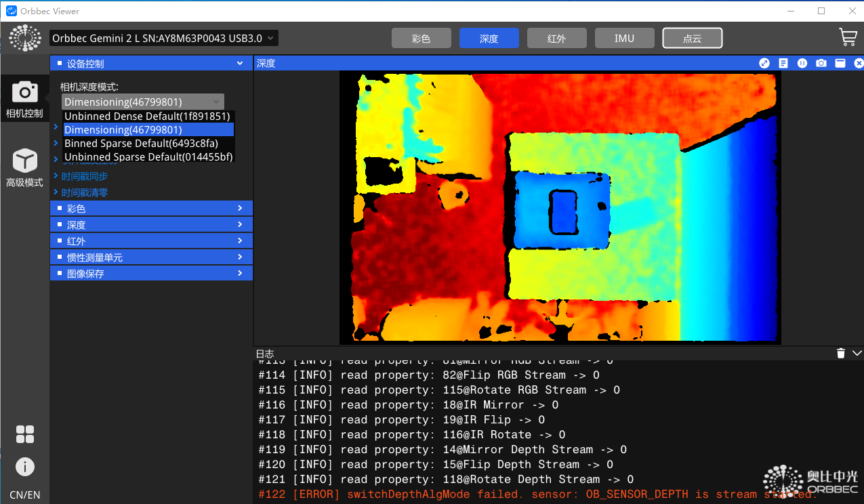Toggle the 点云 point cloud button
Image resolution: width=864 pixels, height=504 pixels.
(x=693, y=39)
